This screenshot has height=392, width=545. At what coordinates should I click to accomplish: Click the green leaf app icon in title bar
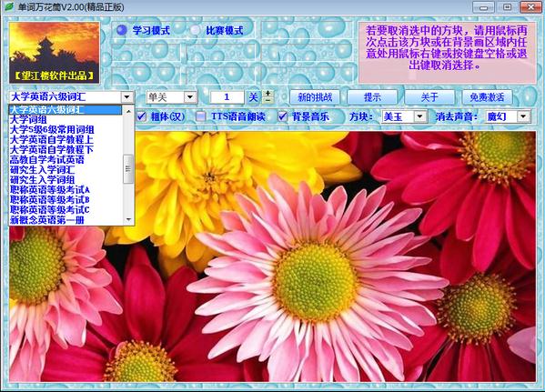[x=8, y=6]
